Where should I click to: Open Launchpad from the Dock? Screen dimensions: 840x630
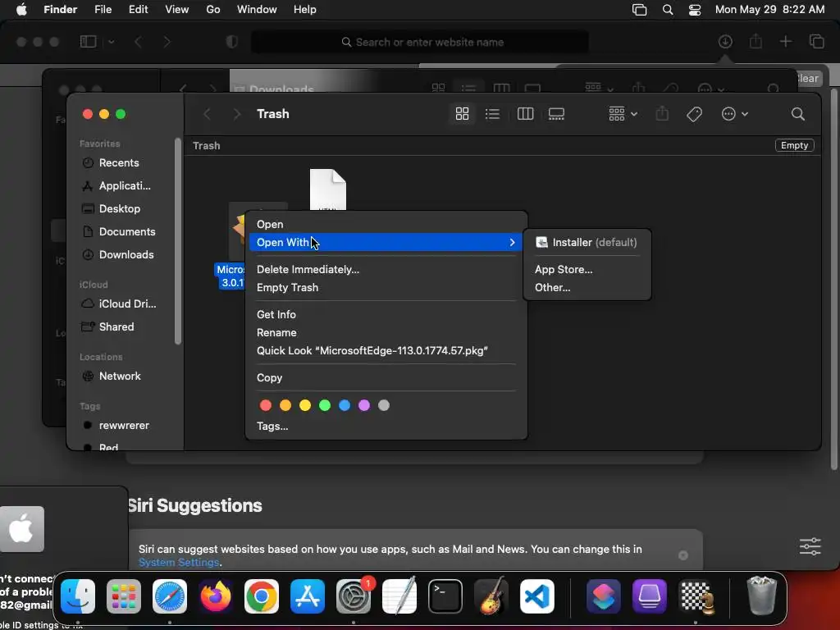pyautogui.click(x=124, y=596)
